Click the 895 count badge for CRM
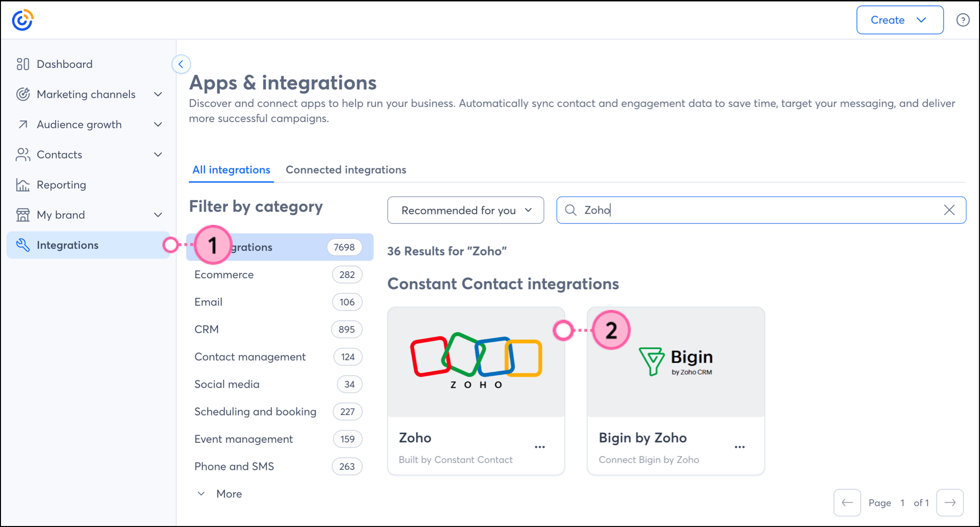This screenshot has width=980, height=527. (x=347, y=329)
